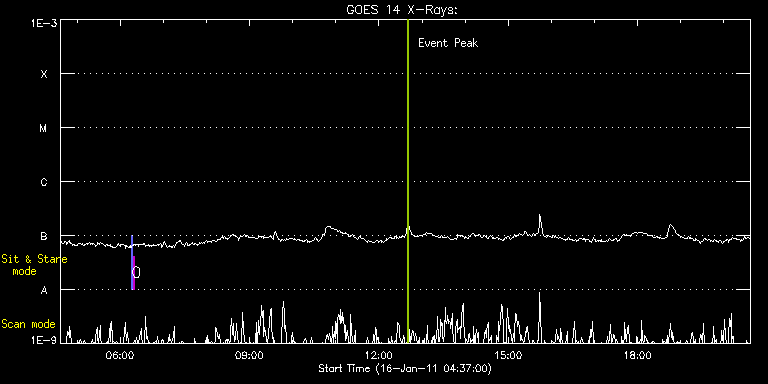Click the 1E-3 top axis value

pyautogui.click(x=45, y=24)
